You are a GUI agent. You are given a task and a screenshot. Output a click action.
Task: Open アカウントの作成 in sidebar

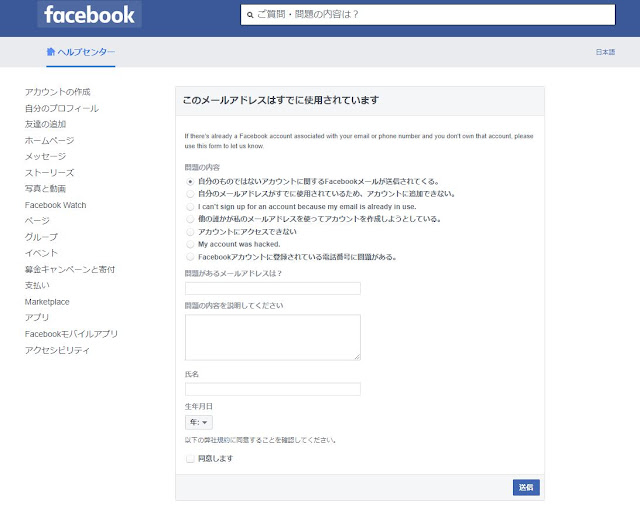[x=58, y=92]
